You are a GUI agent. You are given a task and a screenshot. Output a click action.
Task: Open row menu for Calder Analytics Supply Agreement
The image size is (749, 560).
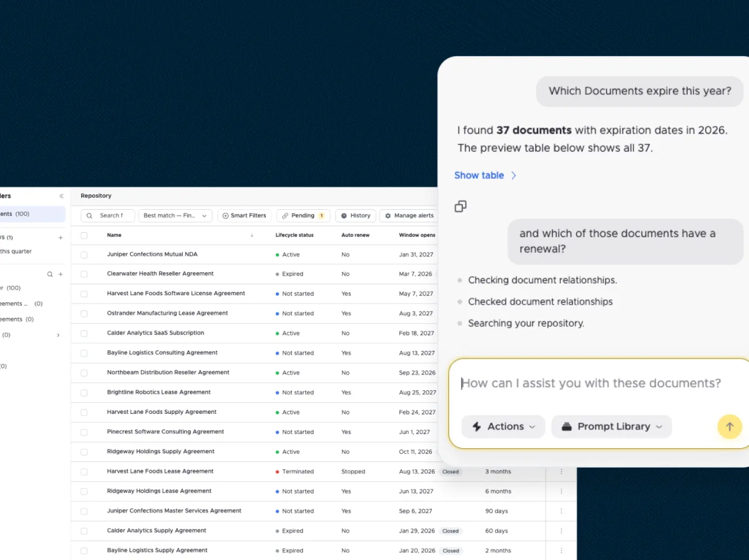pyautogui.click(x=561, y=531)
